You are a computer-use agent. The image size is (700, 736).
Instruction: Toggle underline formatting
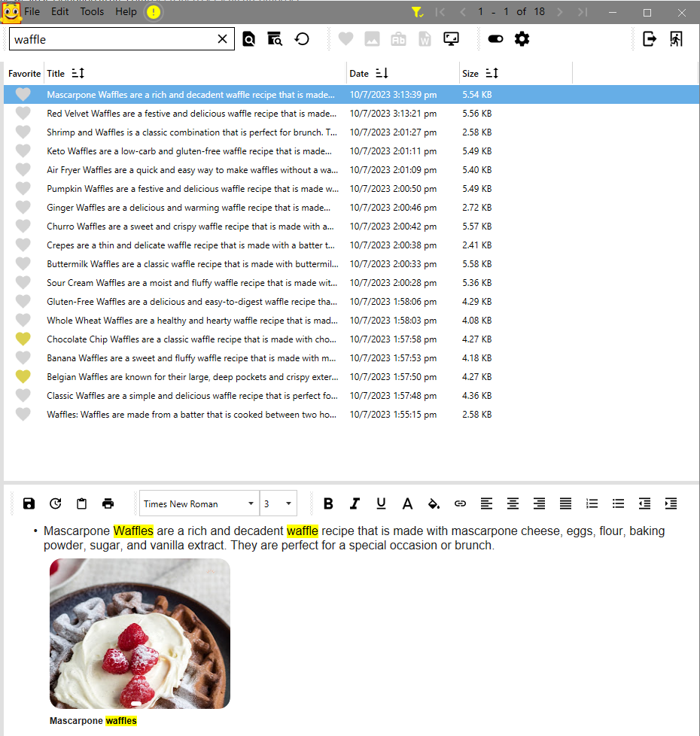(x=381, y=503)
